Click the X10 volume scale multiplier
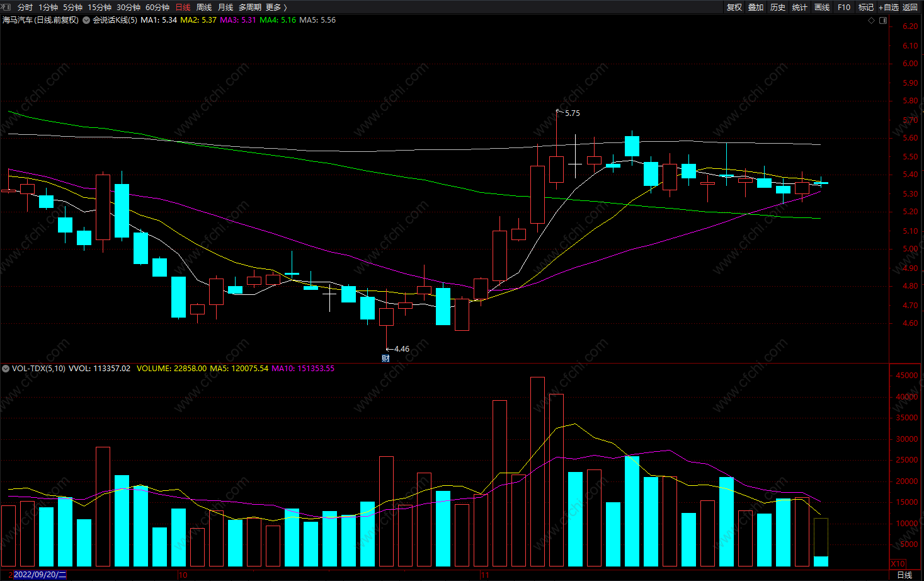 point(898,563)
